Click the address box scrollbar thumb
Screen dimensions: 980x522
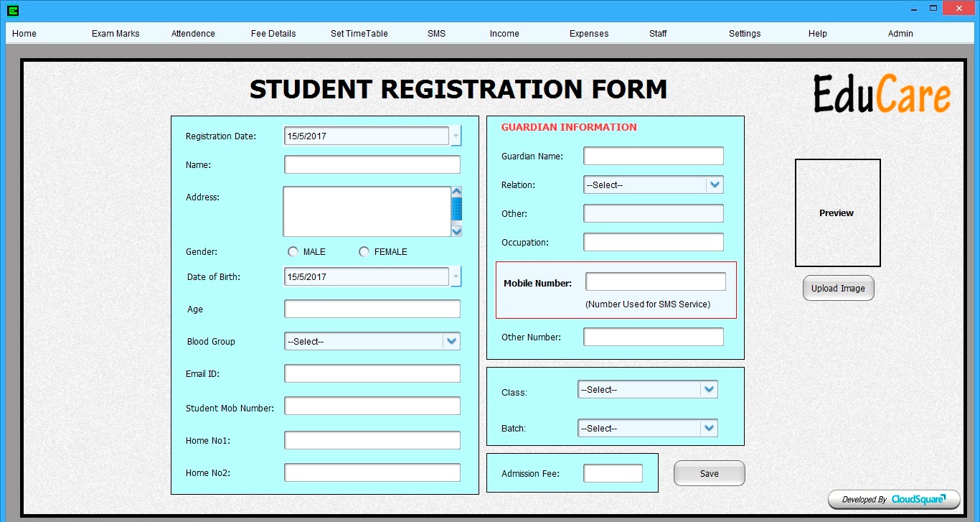[x=456, y=209]
